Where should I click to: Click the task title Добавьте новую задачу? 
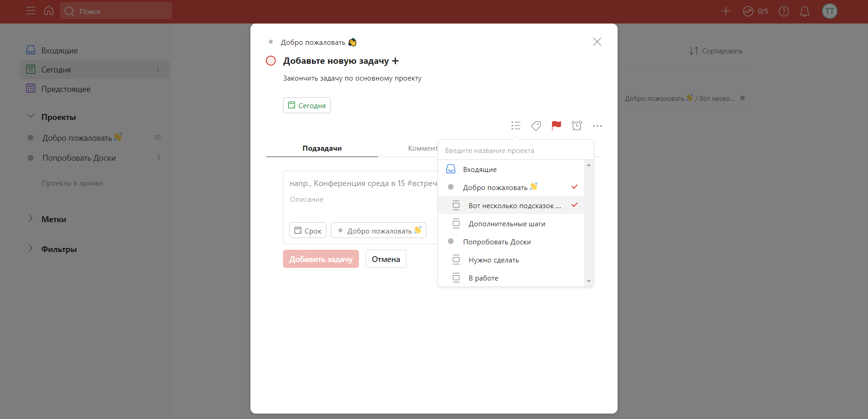click(x=341, y=61)
